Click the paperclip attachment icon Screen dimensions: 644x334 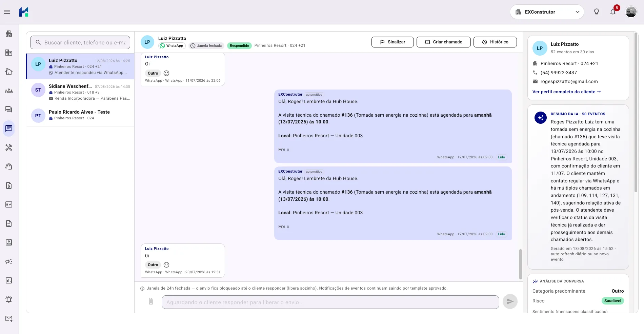pos(151,301)
